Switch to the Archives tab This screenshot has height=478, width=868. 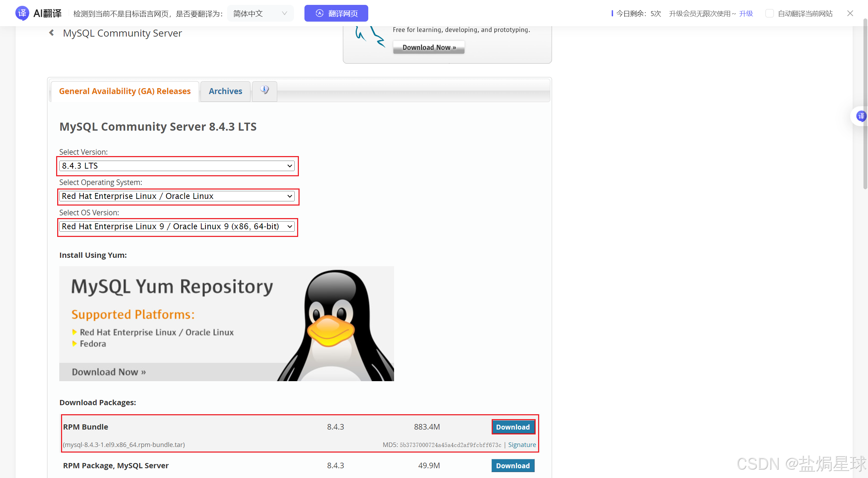[225, 91]
